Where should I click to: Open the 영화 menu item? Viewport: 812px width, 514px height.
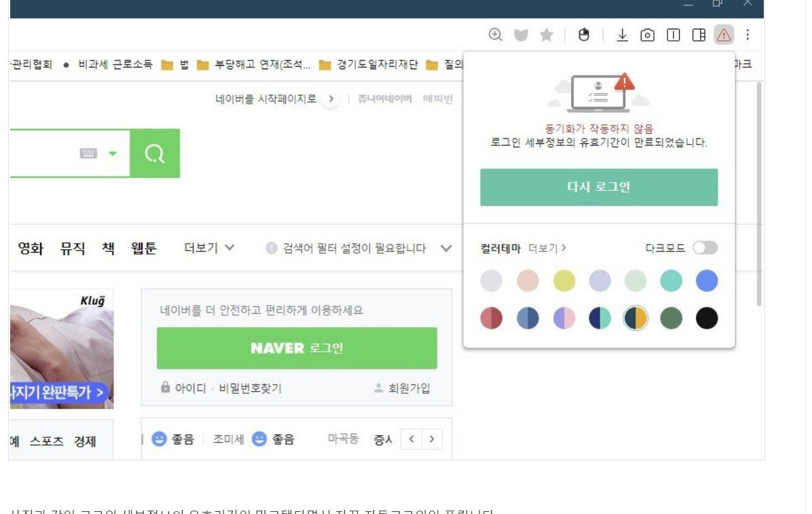point(31,249)
